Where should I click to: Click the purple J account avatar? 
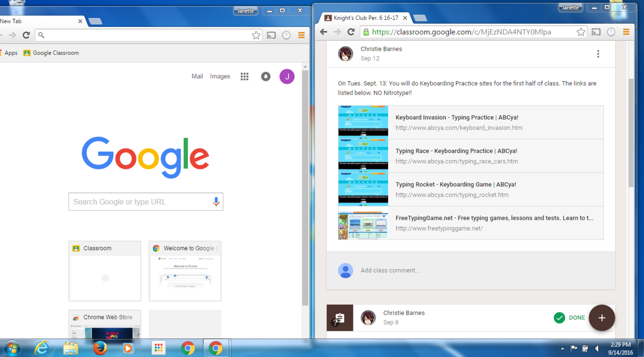tap(287, 76)
